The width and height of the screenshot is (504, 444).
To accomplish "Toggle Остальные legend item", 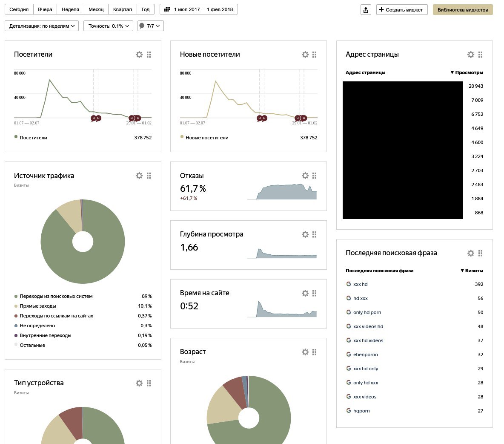I will (x=29, y=345).
